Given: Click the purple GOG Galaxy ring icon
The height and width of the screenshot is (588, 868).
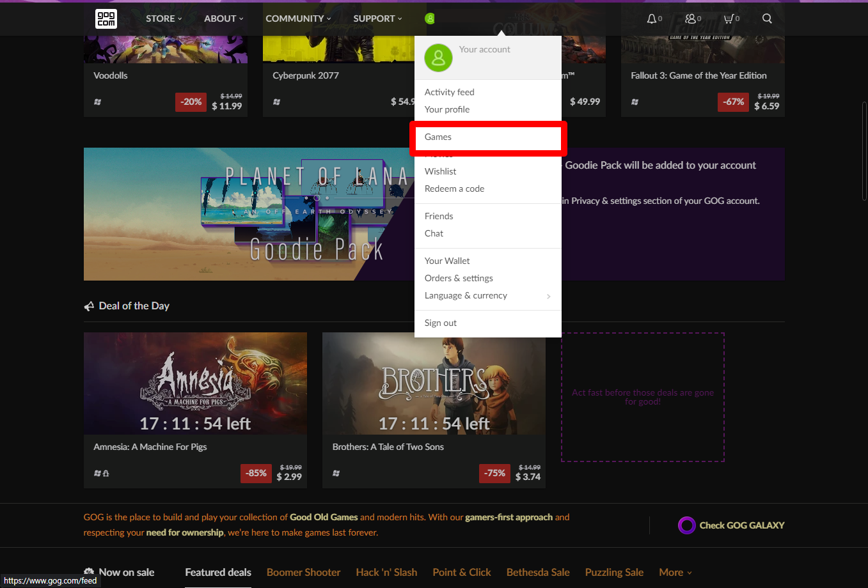Looking at the screenshot, I should click(686, 525).
